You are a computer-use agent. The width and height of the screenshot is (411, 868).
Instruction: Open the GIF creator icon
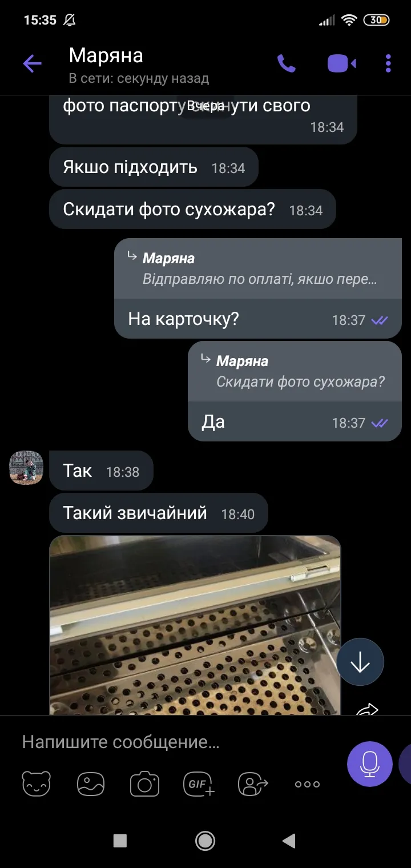pos(199,783)
